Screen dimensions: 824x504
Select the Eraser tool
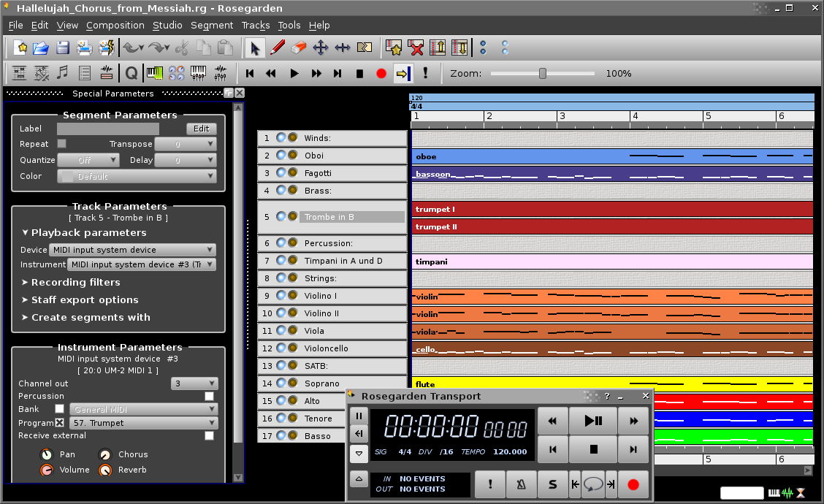[x=298, y=48]
